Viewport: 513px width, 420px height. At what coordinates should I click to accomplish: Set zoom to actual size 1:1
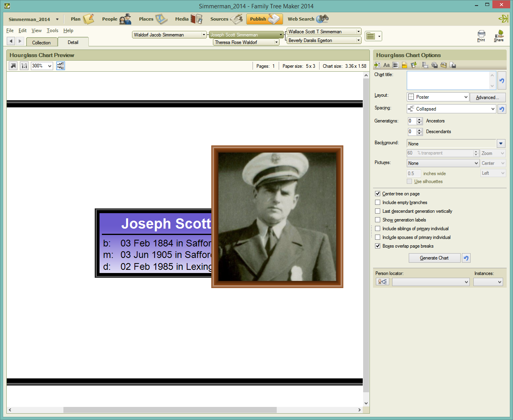click(24, 66)
